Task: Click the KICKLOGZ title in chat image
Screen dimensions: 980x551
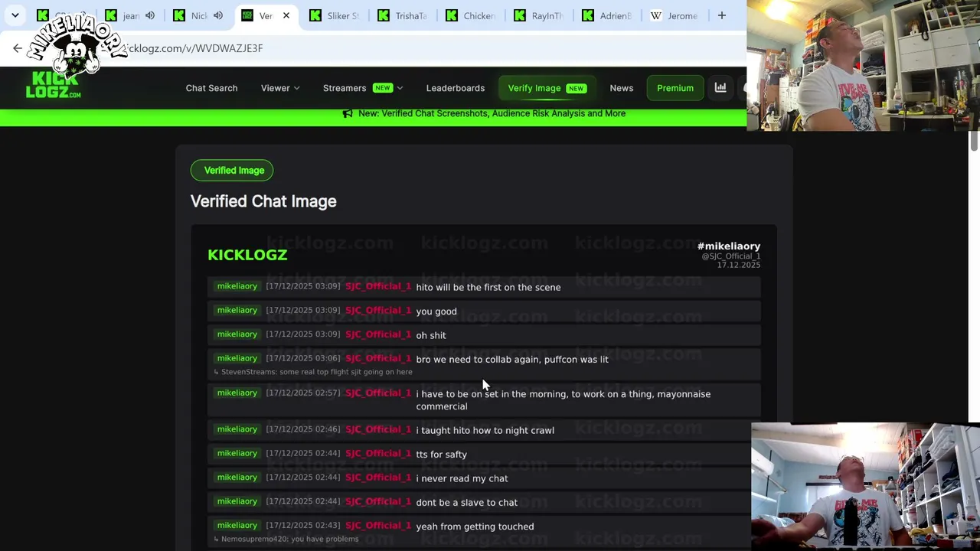Action: [247, 255]
